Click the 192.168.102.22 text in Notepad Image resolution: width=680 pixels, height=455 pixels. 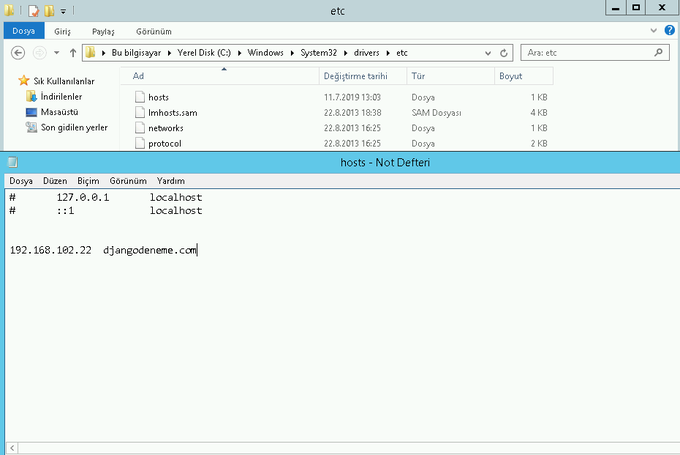point(51,250)
